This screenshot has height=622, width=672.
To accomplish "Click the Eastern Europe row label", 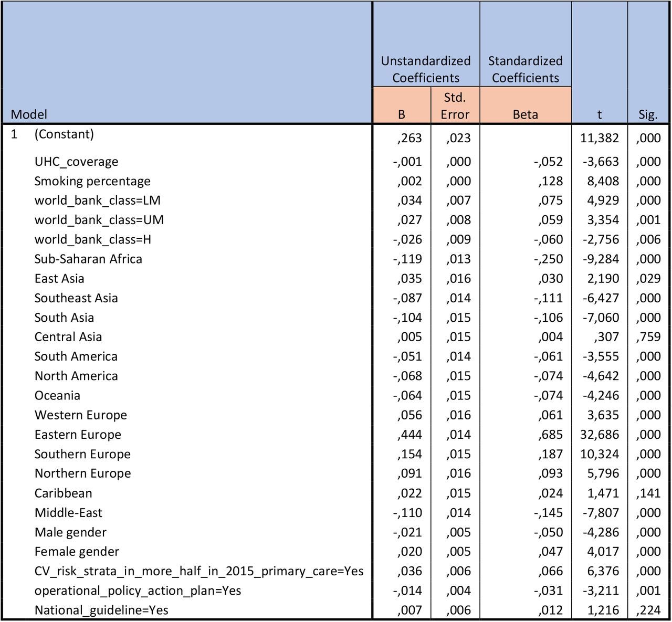I will coord(78,435).
